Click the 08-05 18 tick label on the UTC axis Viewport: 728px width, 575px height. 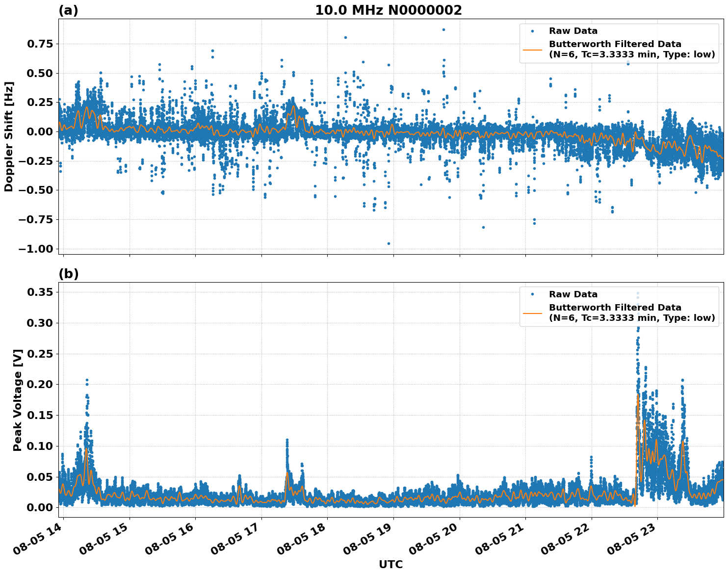click(301, 537)
